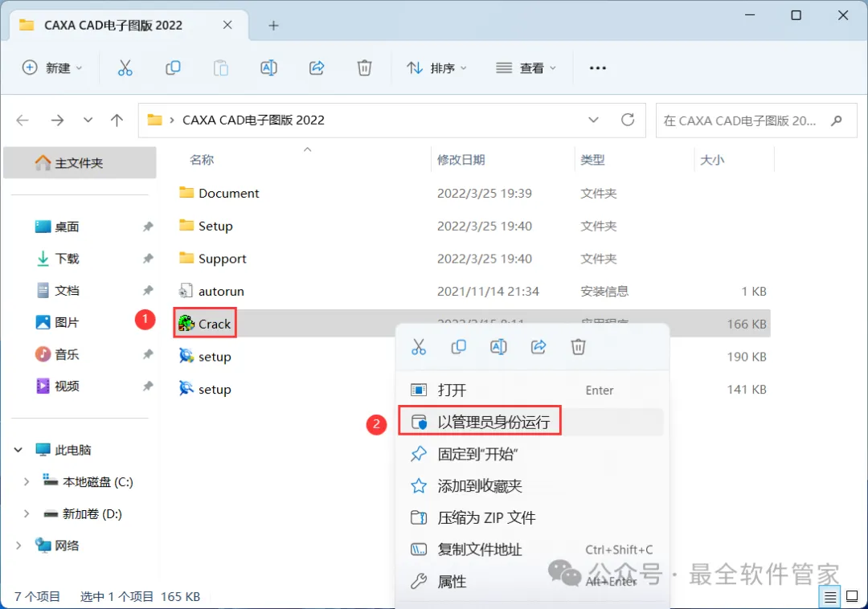
Task: Choose Pin to Start (固定到"开始")
Action: click(532, 454)
